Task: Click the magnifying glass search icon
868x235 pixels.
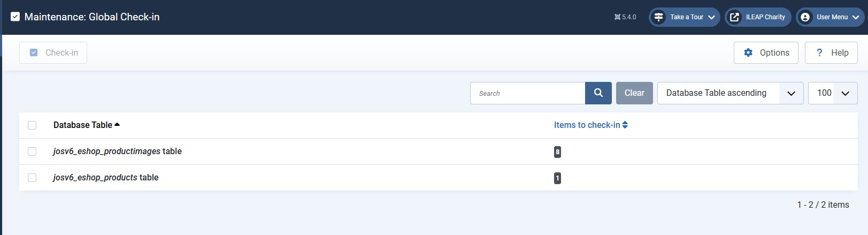Action: [598, 93]
